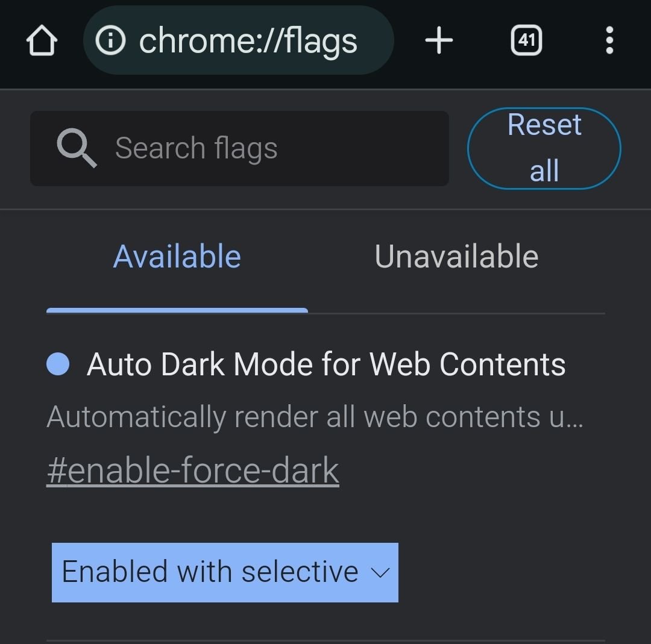Image resolution: width=651 pixels, height=644 pixels.
Task: Select the Available tab
Action: coord(177,255)
